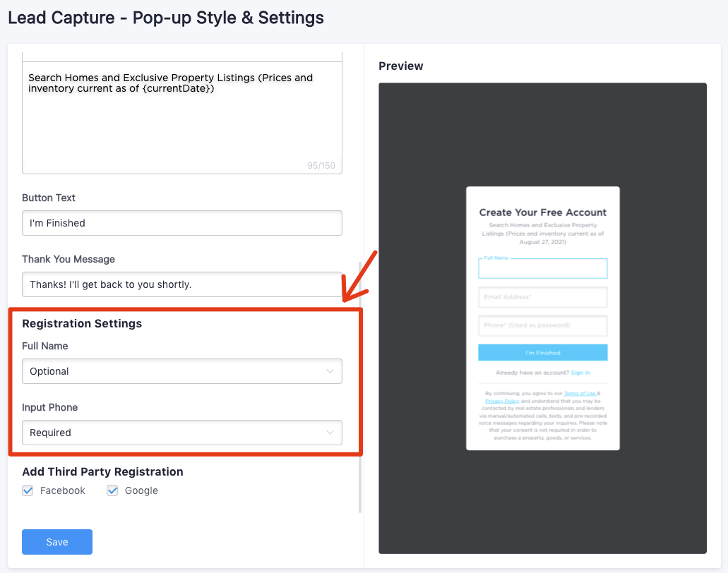Click the Registration Settings section heading
Screen dimensions: 728x573
82,323
